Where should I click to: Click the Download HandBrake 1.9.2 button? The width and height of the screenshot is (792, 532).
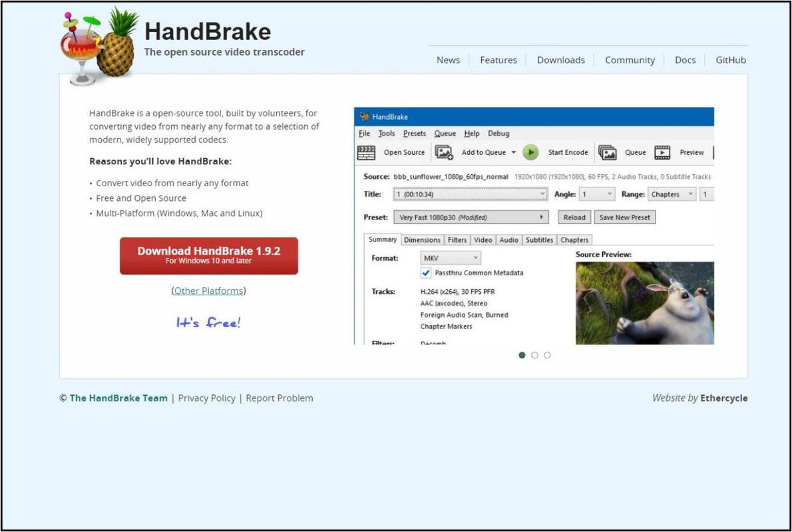(x=209, y=255)
